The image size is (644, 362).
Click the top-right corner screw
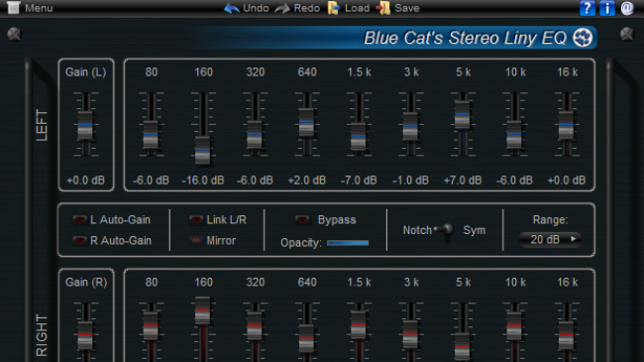click(627, 34)
